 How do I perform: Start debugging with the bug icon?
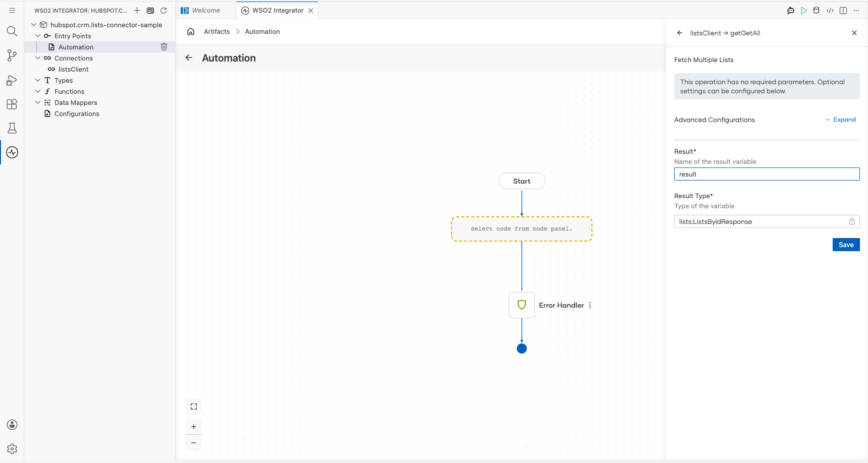coord(817,10)
